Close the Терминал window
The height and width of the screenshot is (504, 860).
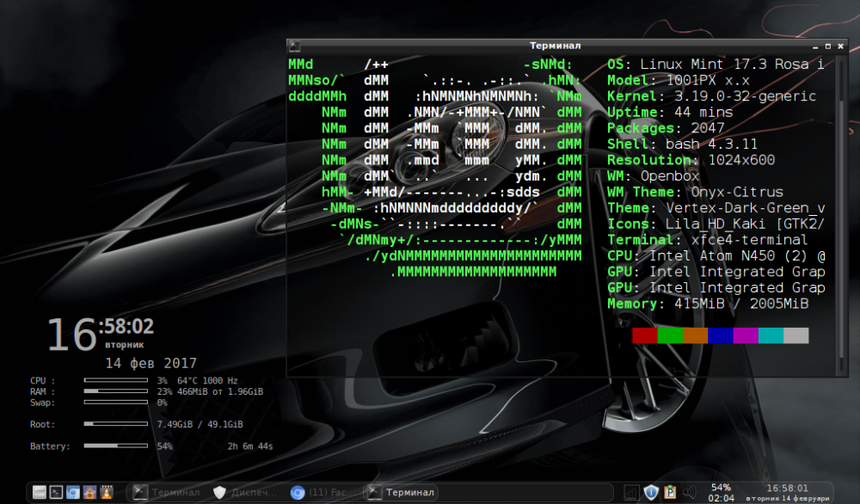click(x=840, y=46)
